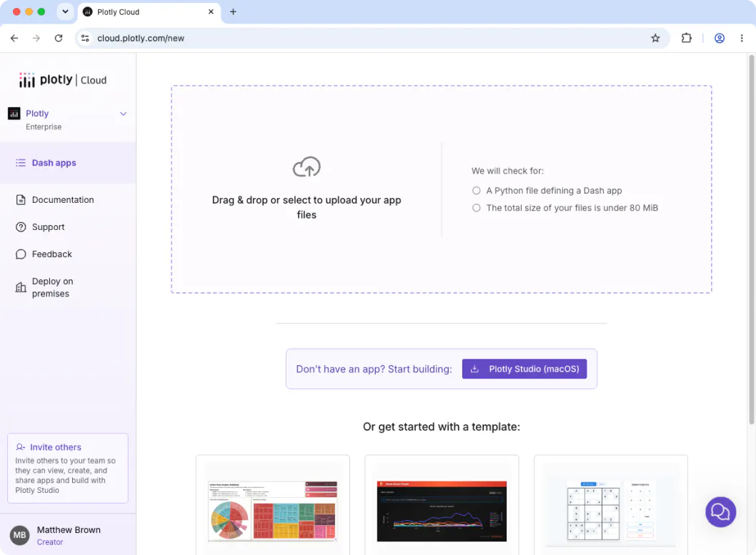
Task: Open the tab search dropdown arrow
Action: pos(65,11)
